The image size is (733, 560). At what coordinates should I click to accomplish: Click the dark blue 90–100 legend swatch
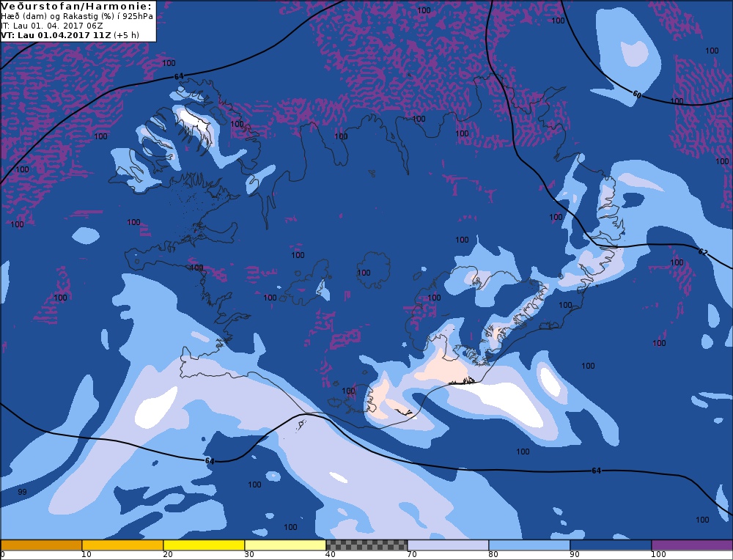611,545
